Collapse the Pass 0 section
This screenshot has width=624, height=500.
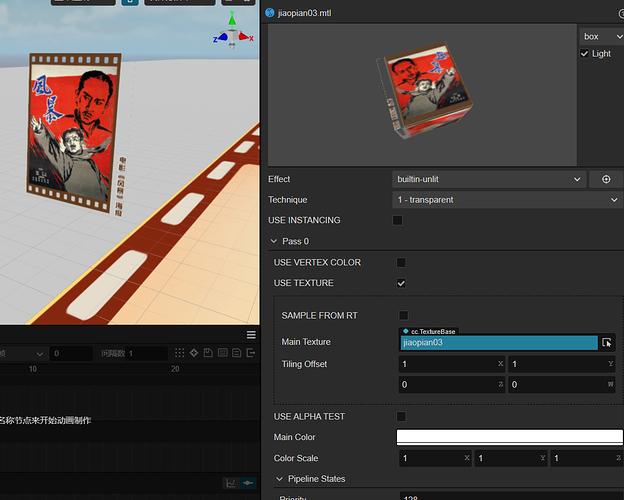[x=274, y=241]
